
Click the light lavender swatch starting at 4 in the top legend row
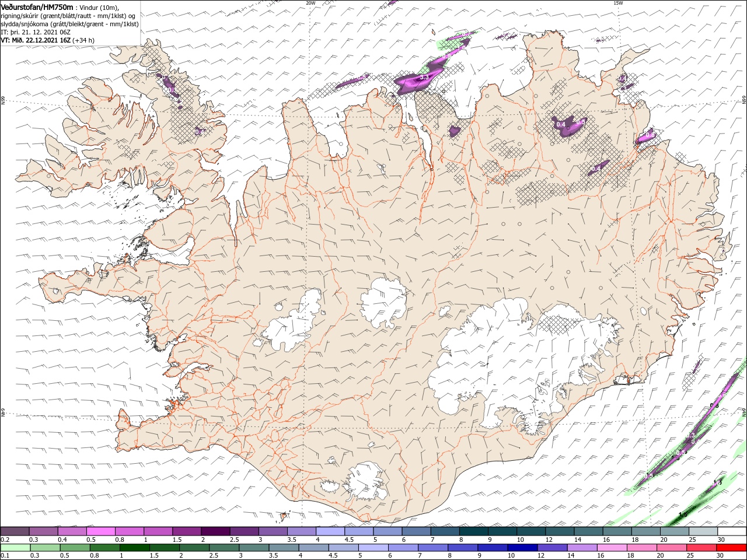point(330,531)
